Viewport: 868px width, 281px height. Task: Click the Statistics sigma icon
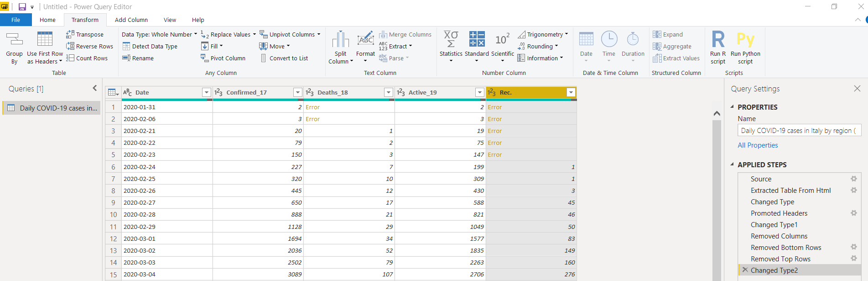click(x=451, y=39)
